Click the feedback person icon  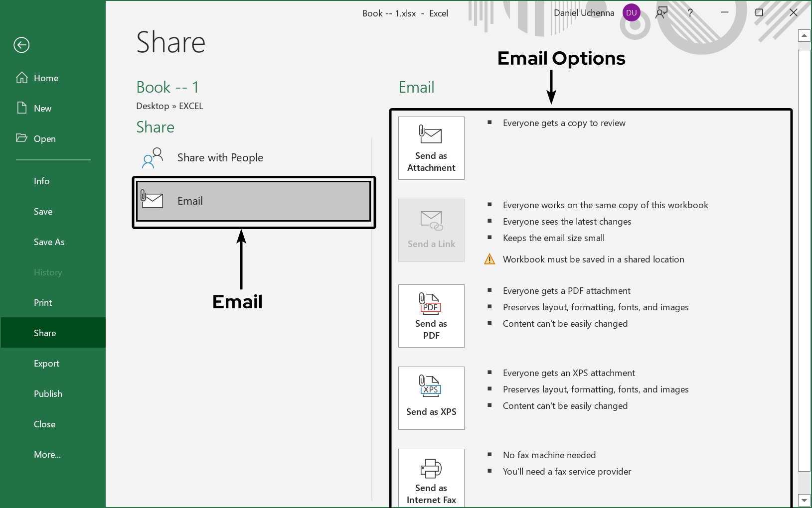point(661,12)
